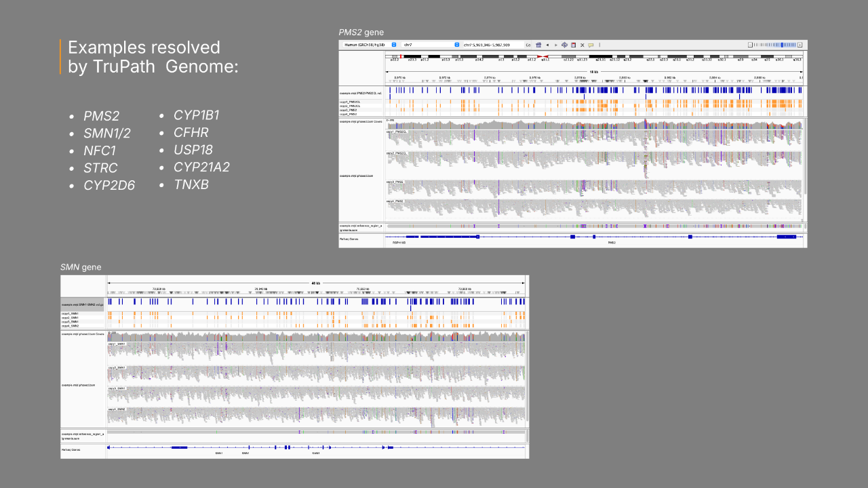The width and height of the screenshot is (868, 488).
Task: Click the Back navigation arrow in IGV
Action: point(547,45)
